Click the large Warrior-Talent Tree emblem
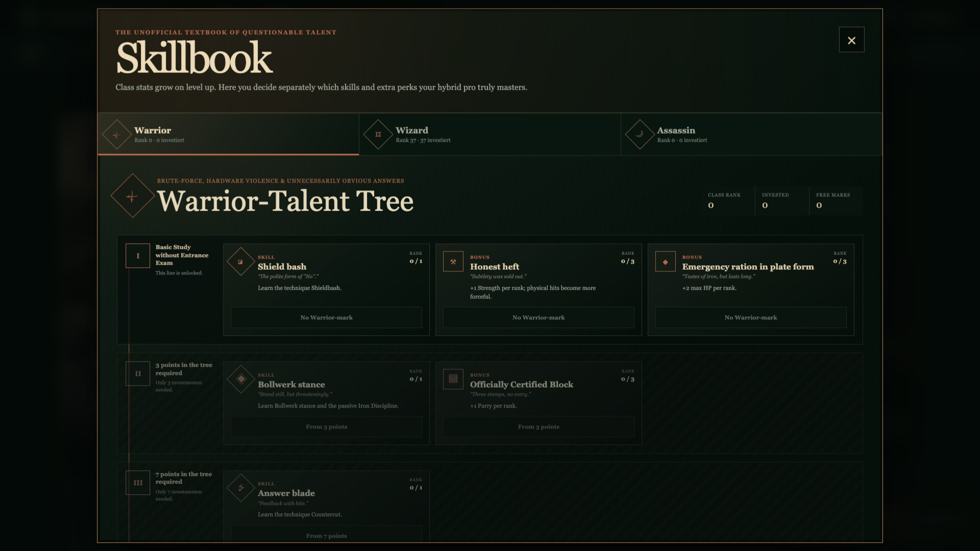 [x=132, y=196]
